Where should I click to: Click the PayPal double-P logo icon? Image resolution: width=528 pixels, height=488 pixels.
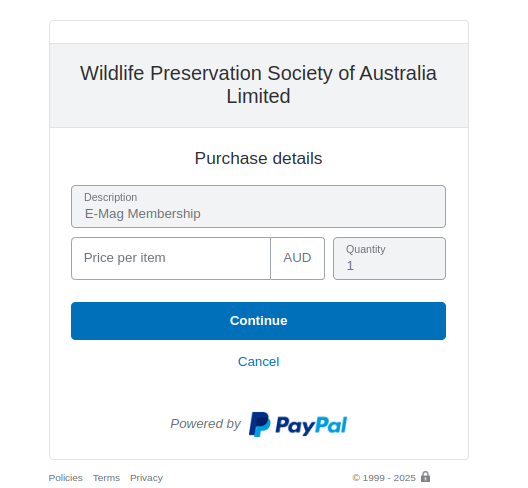coord(259,424)
